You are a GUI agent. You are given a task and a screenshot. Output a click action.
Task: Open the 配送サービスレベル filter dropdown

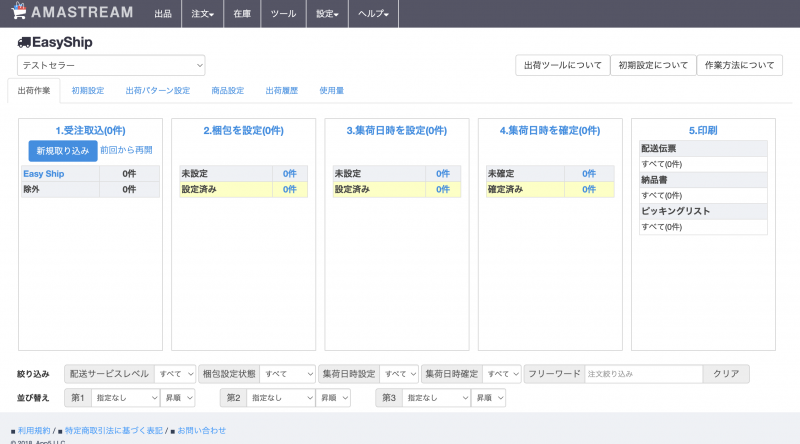(x=175, y=374)
